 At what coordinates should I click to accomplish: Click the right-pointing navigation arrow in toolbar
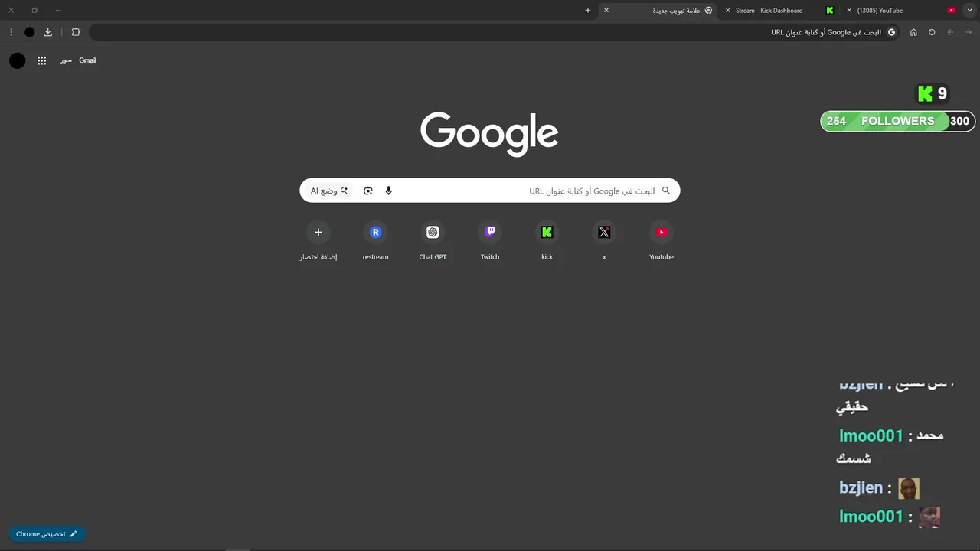click(969, 32)
